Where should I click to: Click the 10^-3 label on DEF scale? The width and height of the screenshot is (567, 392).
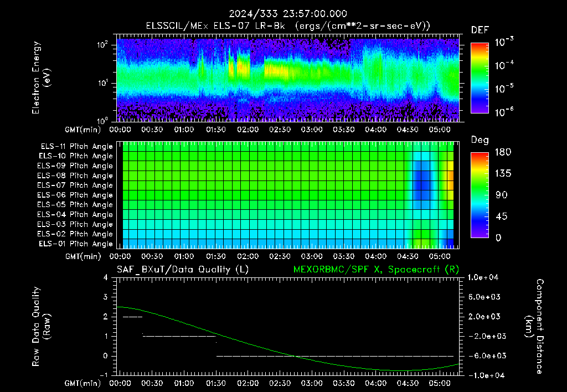click(504, 42)
